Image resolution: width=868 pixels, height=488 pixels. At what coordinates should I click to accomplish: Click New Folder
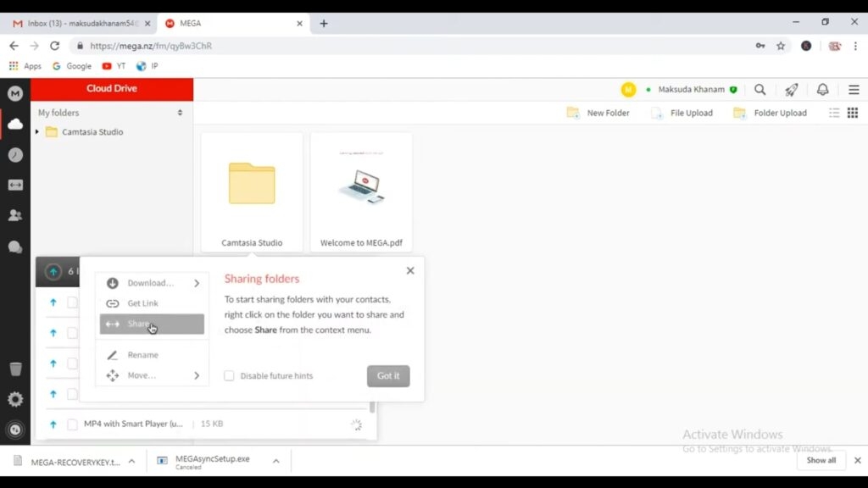598,113
